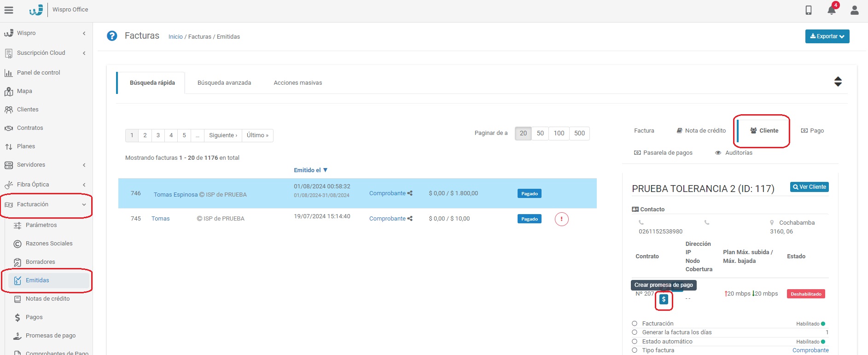Screen dimensions: 868x355
Task: Set pagination to 100 per page
Action: tap(559, 134)
